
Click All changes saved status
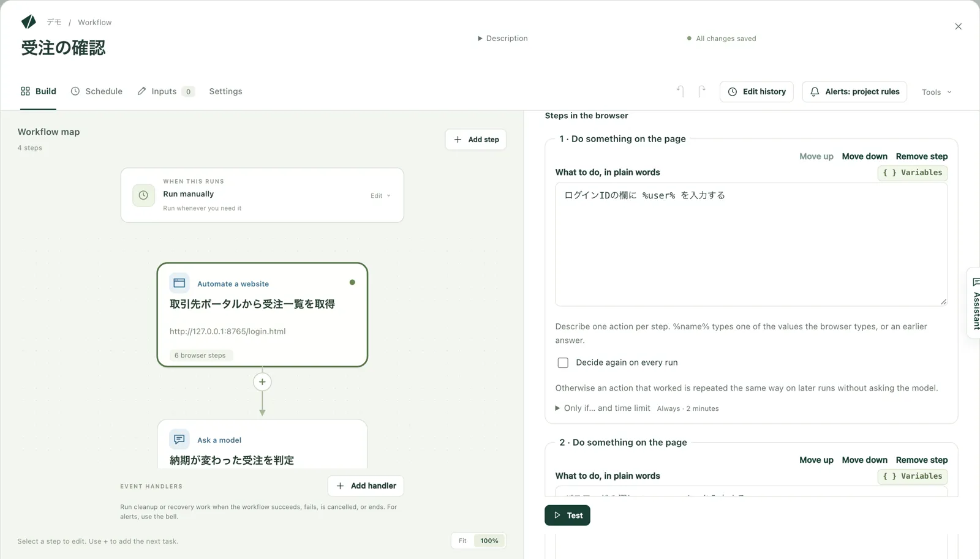tap(722, 39)
